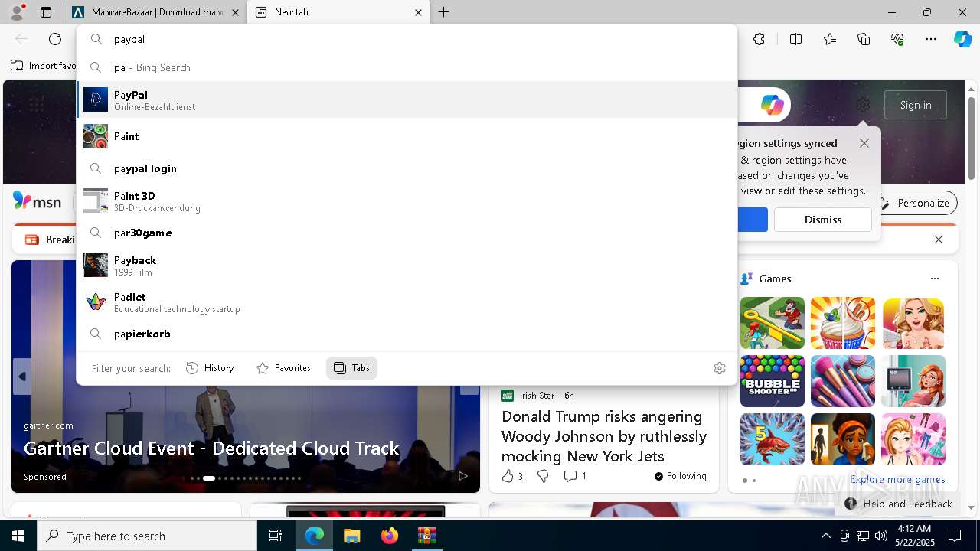Click the Sign in button

[916, 105]
